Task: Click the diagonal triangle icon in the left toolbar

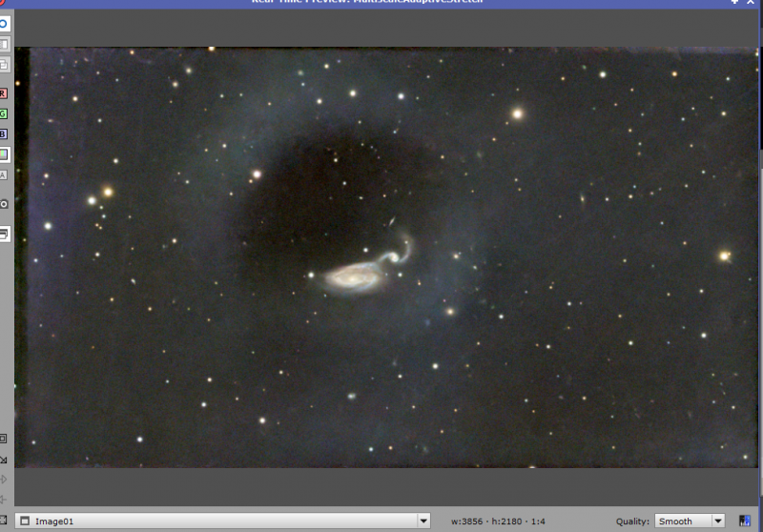Action: [4, 459]
